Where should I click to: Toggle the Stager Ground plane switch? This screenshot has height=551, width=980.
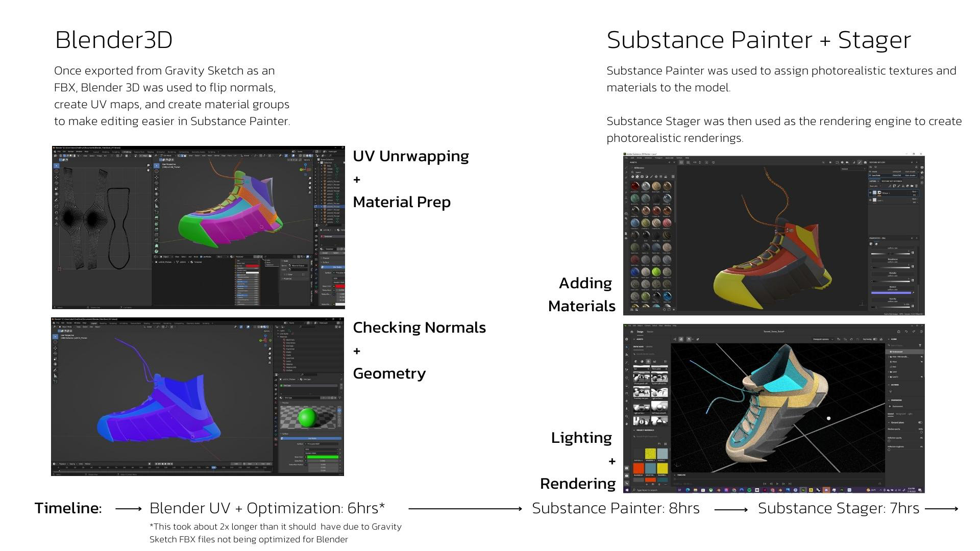[x=920, y=422]
